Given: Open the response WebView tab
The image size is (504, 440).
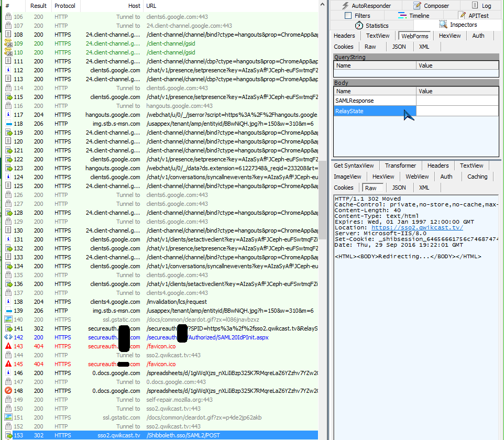Looking at the screenshot, I should pyautogui.click(x=417, y=177).
